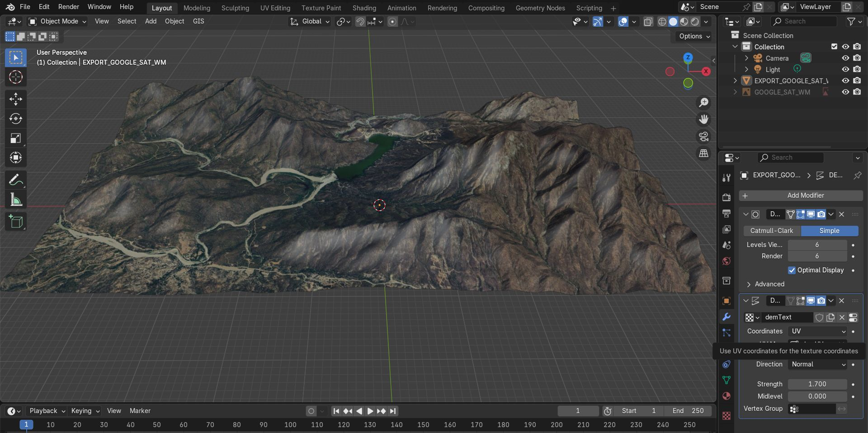Select the Annotate tool
The image size is (868, 433).
16,180
